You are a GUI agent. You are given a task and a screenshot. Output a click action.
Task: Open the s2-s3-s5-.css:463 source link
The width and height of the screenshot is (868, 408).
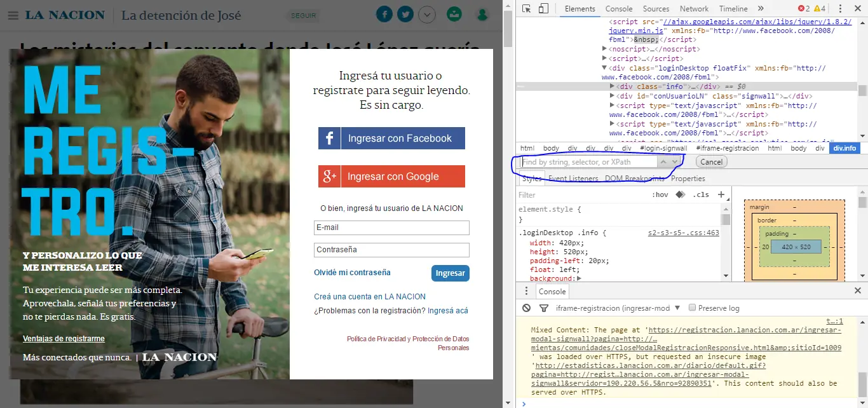pyautogui.click(x=684, y=233)
